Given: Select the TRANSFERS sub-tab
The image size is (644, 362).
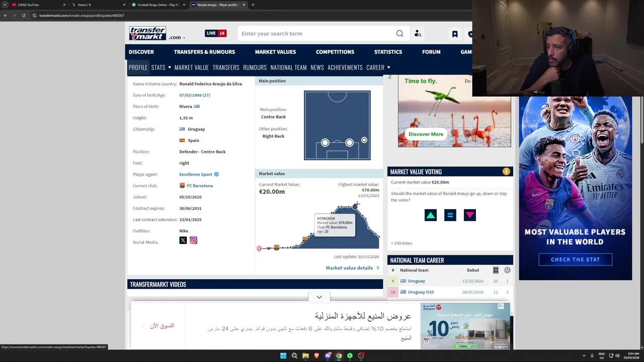Looking at the screenshot, I should point(226,67).
